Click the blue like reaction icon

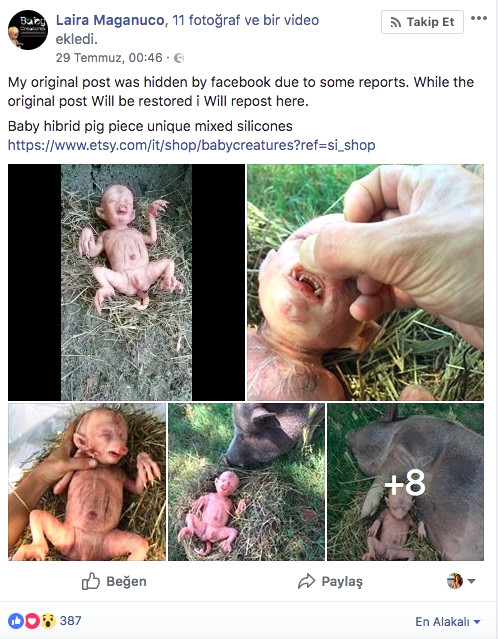pos(16,621)
